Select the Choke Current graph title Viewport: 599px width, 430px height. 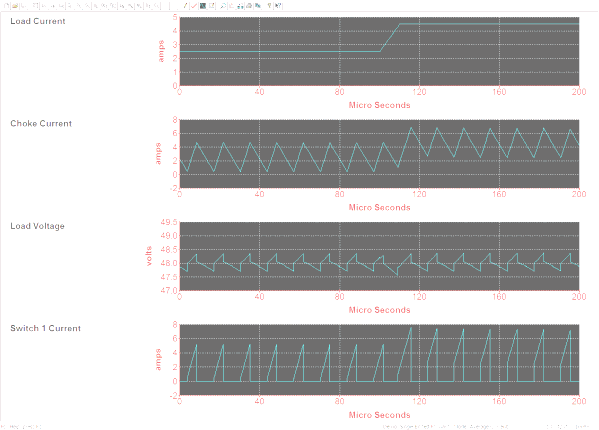tap(41, 123)
